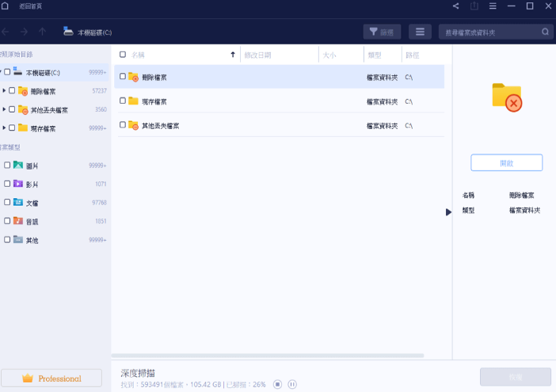Image resolution: width=556 pixels, height=392 pixels.
Task: Check 刪除檔案 in the left tree
Action: 12,90
